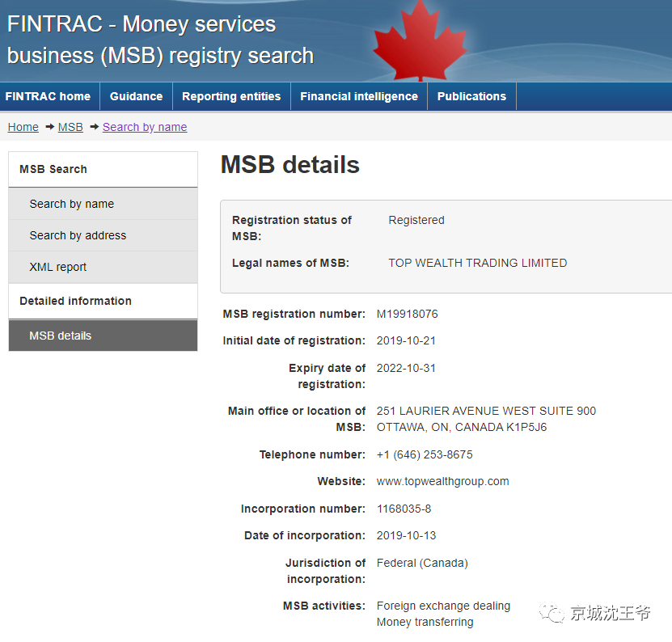Click jurisdiction value Federal (Canada)

(422, 563)
